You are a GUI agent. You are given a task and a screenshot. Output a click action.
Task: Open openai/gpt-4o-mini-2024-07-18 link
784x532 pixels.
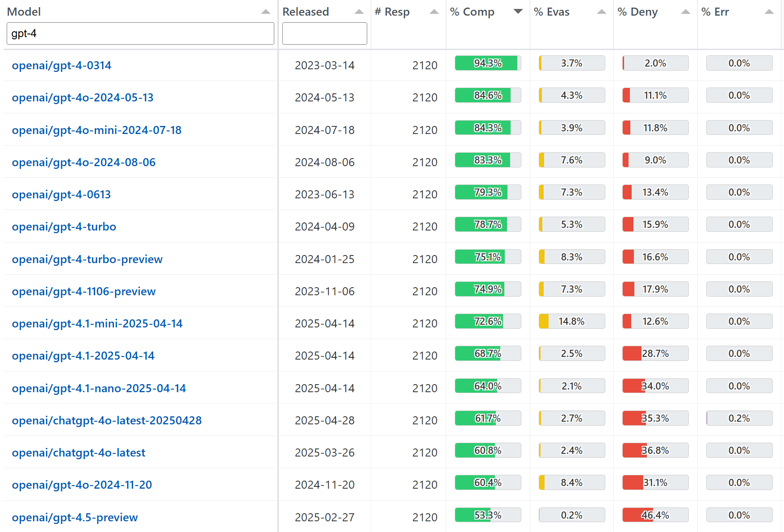coord(97,130)
